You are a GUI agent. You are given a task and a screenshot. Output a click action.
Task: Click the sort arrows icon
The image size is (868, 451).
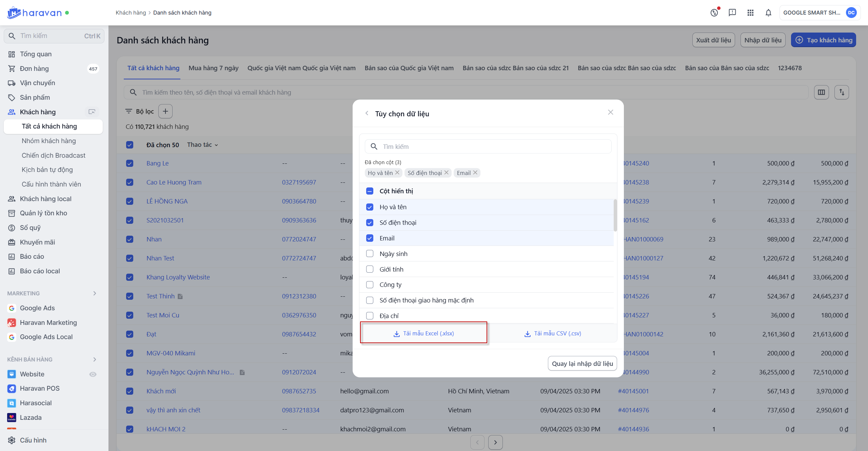coord(842,92)
